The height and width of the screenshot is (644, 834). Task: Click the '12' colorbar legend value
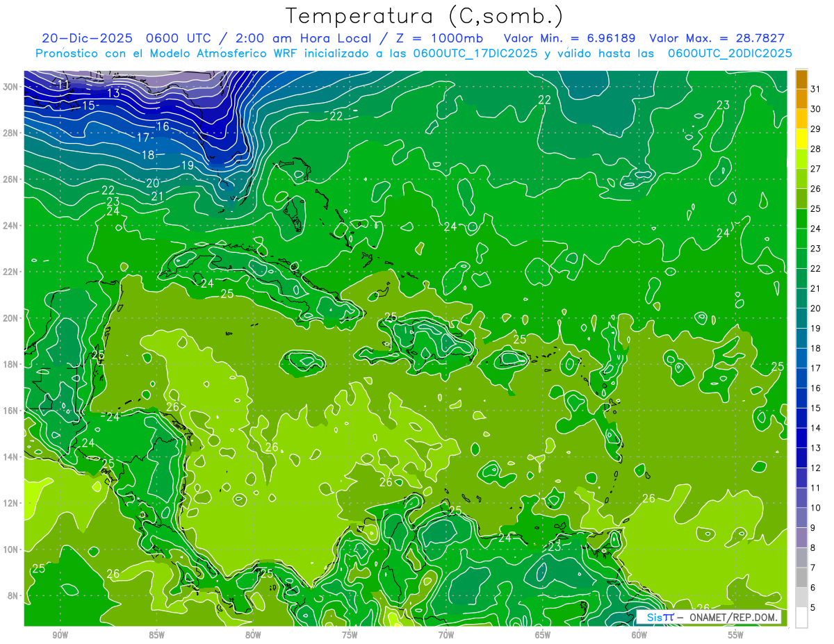click(x=815, y=468)
